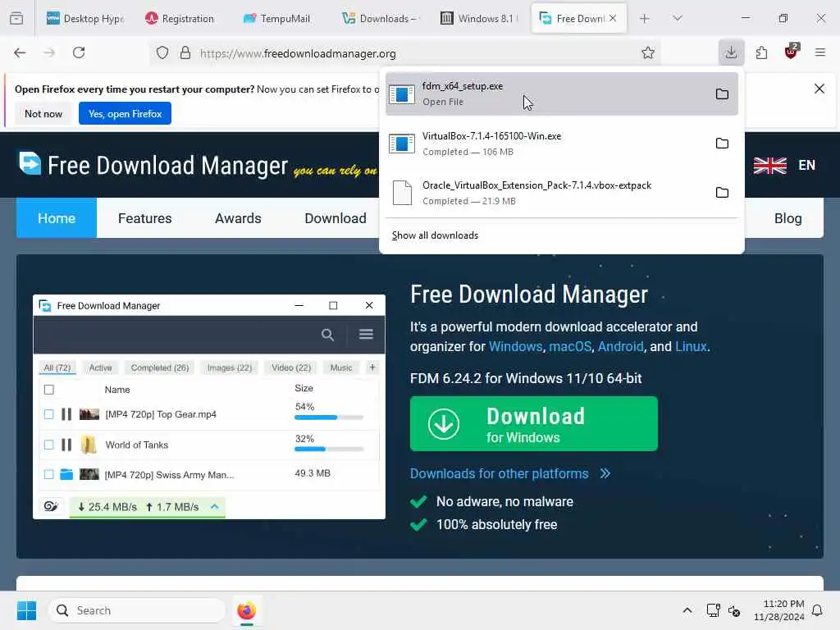The width and height of the screenshot is (840, 630).
Task: Switch to the Downloads tab
Action: (381, 18)
